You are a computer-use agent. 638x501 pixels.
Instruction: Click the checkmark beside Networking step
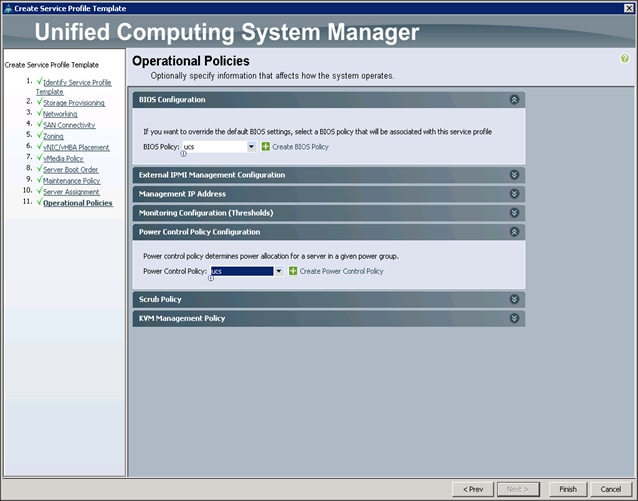(x=39, y=112)
